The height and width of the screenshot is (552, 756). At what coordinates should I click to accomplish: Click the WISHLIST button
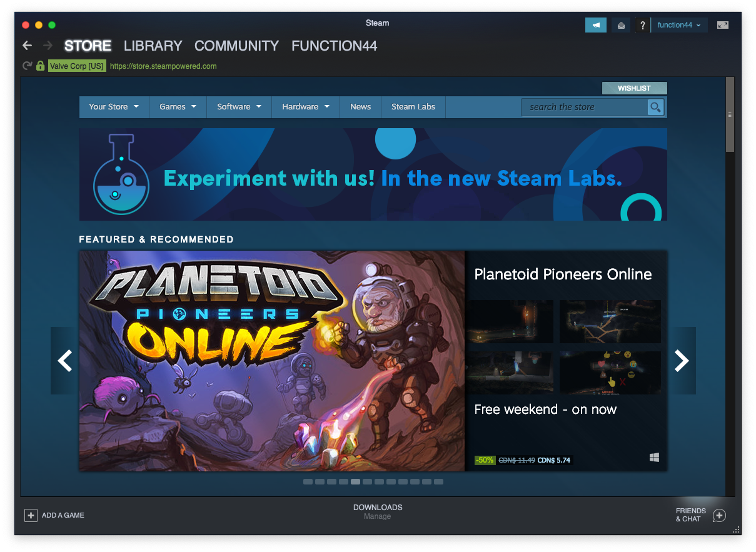pos(635,88)
